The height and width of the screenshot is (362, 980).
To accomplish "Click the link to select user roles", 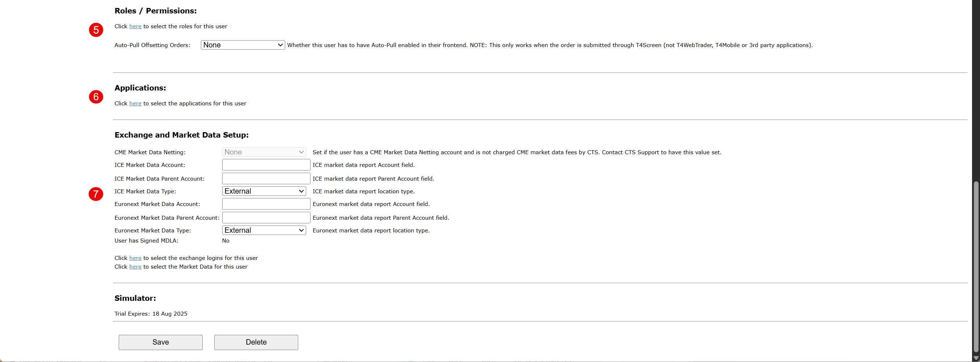I will coord(135,26).
